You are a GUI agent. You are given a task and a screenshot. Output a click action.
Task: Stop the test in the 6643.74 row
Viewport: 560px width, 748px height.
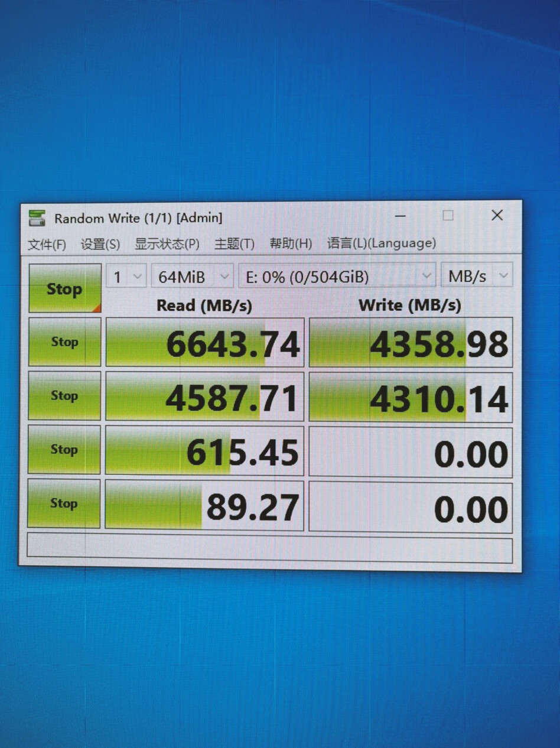[x=65, y=342]
